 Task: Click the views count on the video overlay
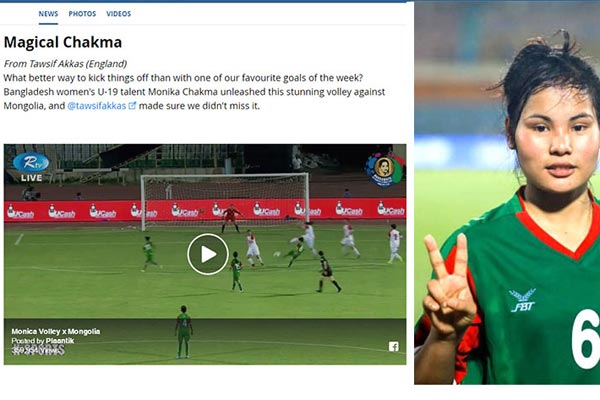38,349
